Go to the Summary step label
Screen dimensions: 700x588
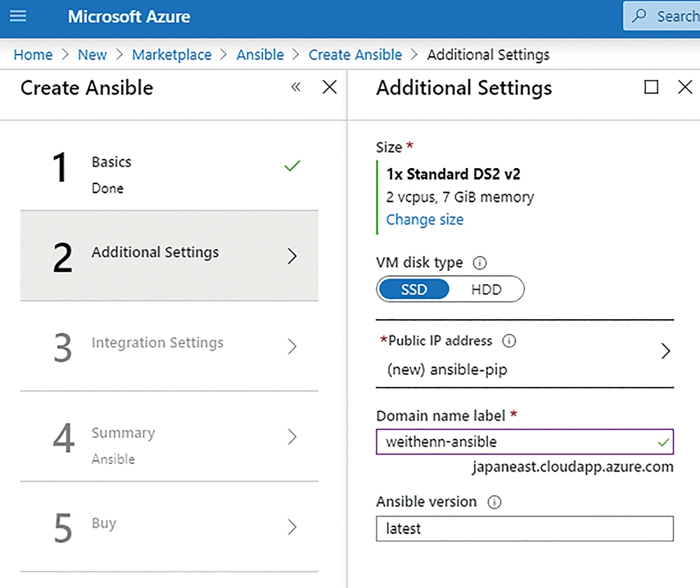pyautogui.click(x=123, y=433)
